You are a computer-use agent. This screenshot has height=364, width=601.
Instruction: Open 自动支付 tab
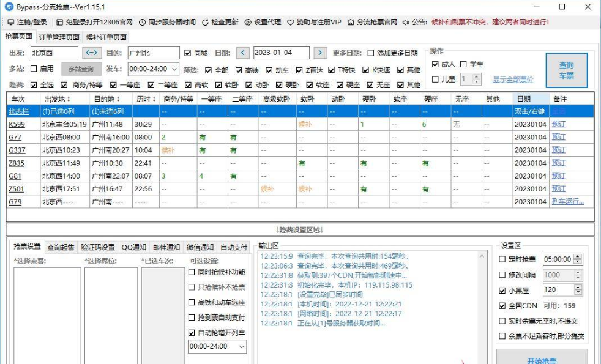pyautogui.click(x=234, y=247)
